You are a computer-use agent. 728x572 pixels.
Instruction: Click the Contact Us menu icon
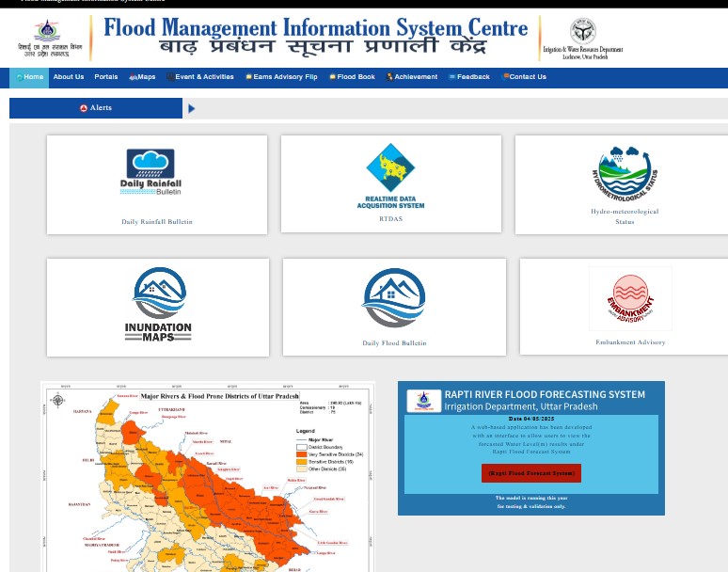506,76
